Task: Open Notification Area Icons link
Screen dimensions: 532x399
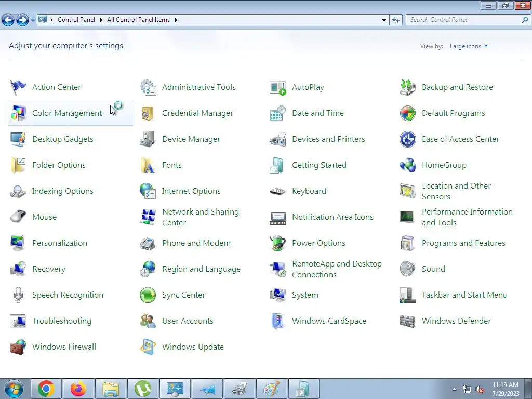Action: click(332, 217)
